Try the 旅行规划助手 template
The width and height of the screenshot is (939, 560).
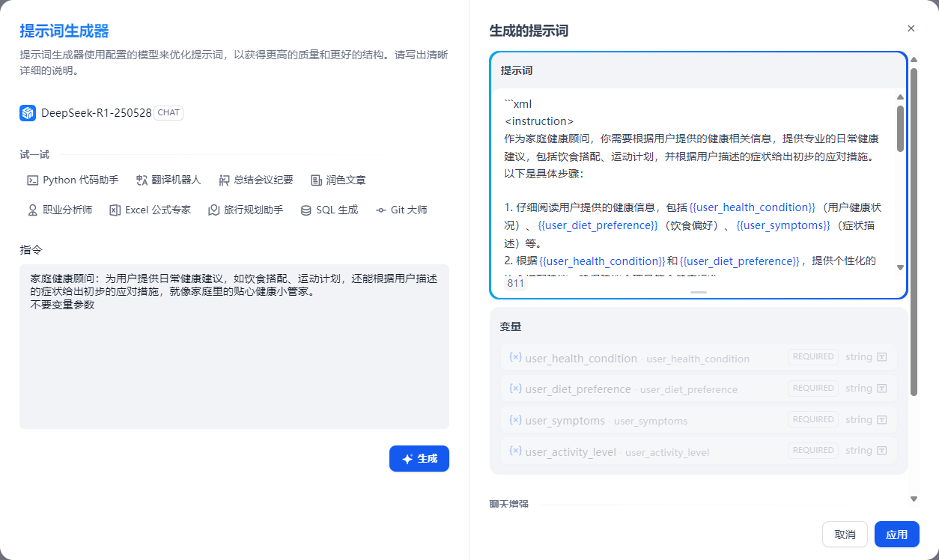coord(246,210)
